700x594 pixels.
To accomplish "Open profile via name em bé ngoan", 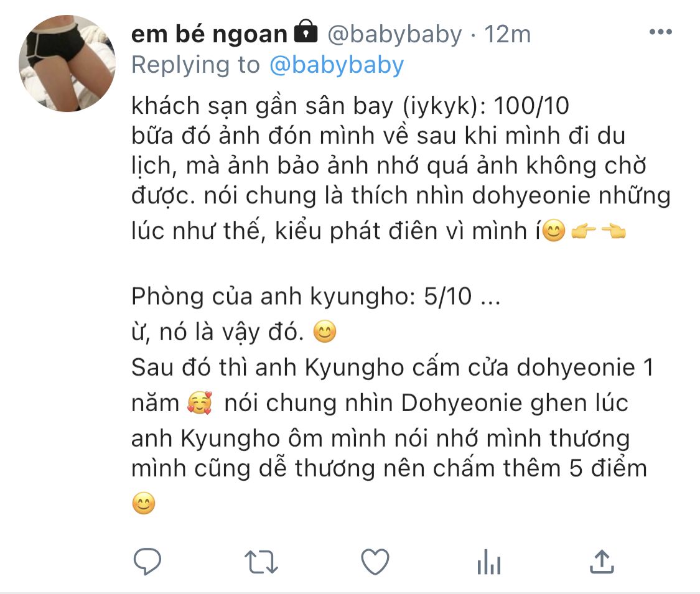I will 209,34.
